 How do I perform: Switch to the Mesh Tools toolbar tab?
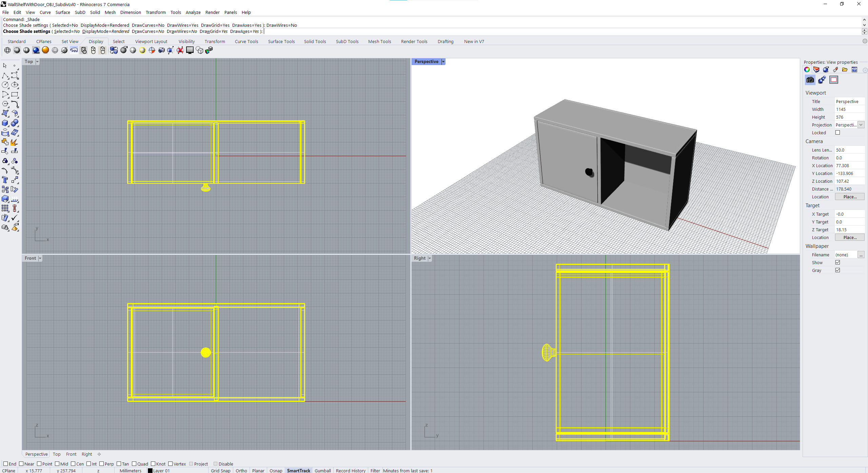tap(379, 42)
